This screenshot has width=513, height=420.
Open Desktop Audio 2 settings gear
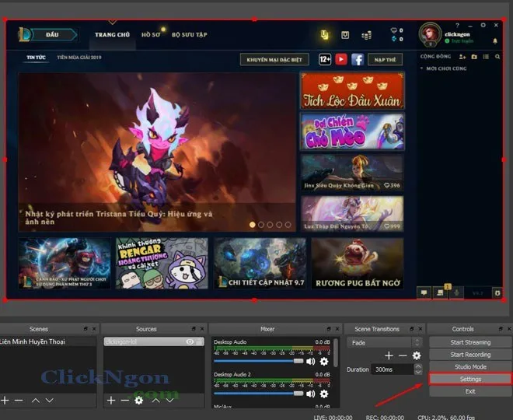coord(324,394)
